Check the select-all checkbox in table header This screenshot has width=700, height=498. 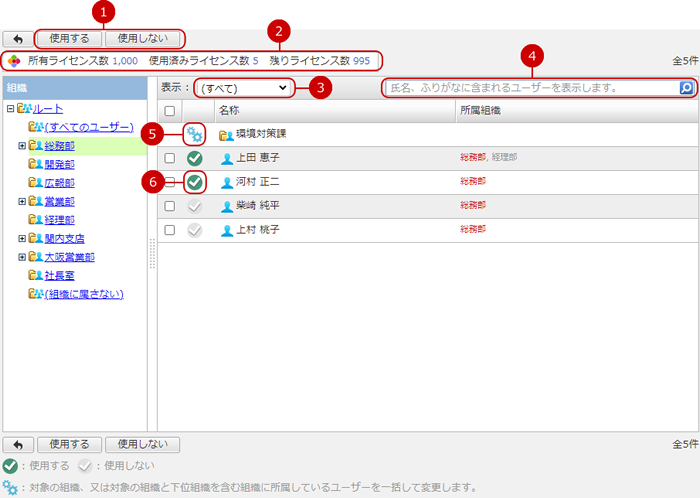[170, 111]
